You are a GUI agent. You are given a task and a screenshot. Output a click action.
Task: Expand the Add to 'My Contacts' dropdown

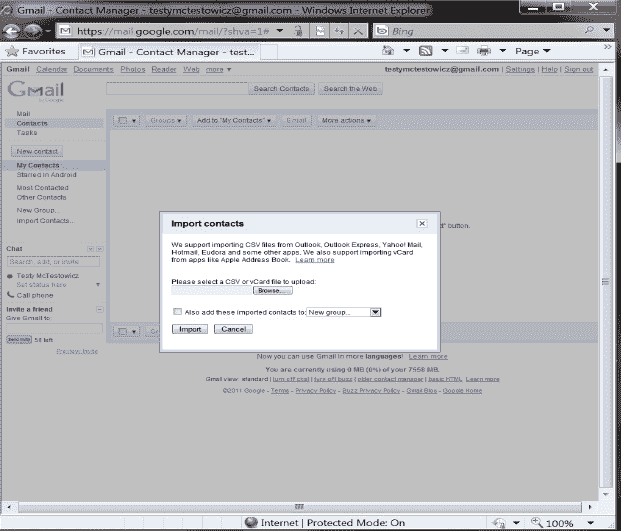coord(234,120)
